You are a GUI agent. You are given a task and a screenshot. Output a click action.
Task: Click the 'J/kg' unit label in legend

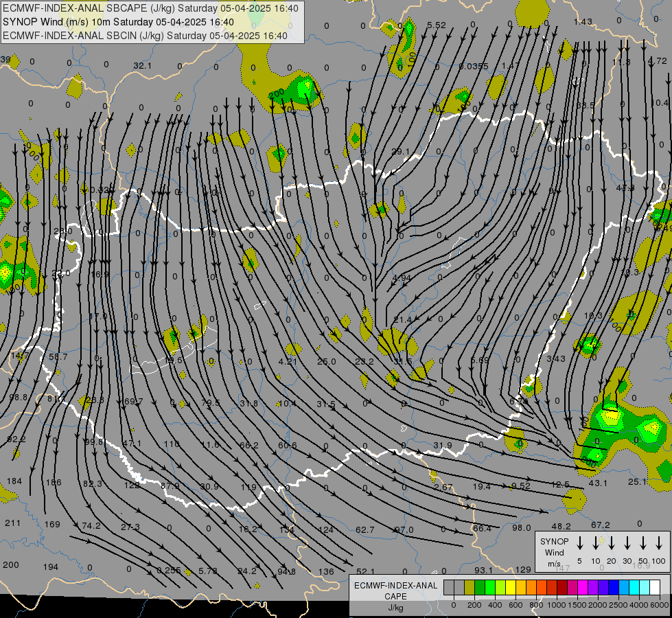click(395, 608)
